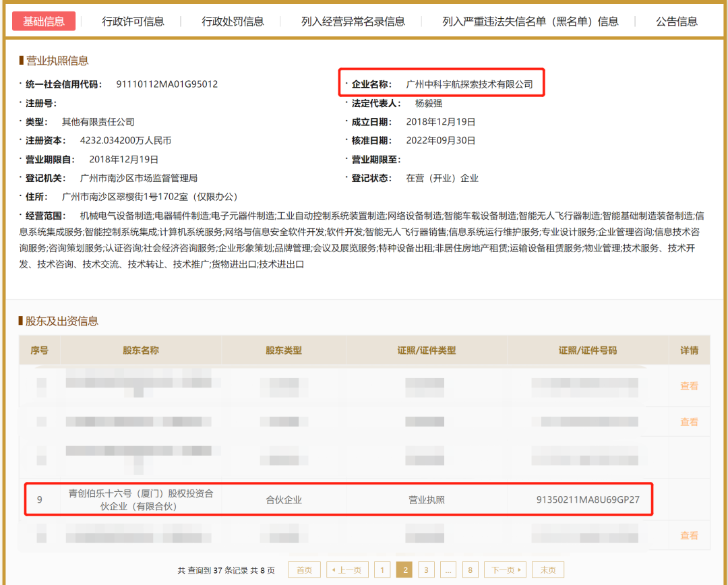This screenshot has height=585, width=728.
Task: Click the 股东类型 column header
Action: click(x=284, y=350)
